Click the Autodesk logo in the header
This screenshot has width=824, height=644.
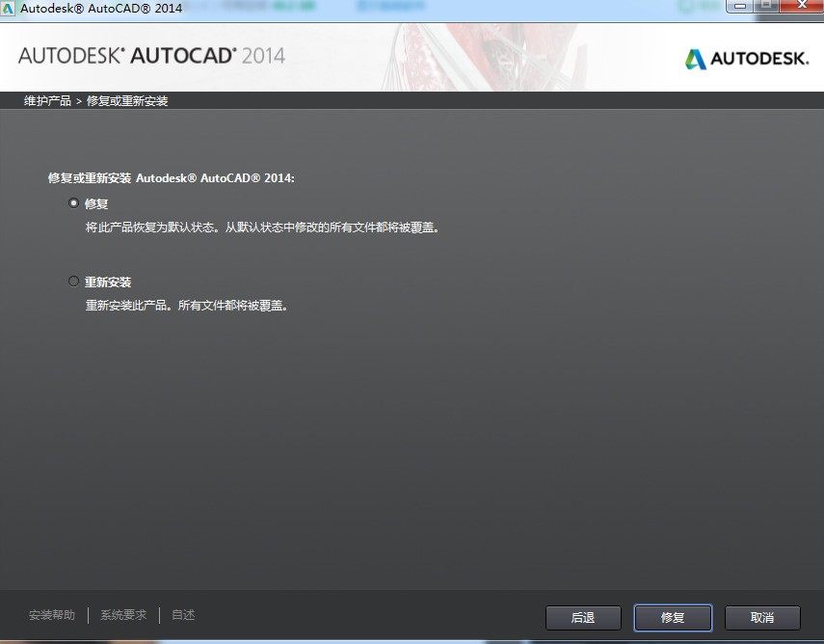[746, 59]
